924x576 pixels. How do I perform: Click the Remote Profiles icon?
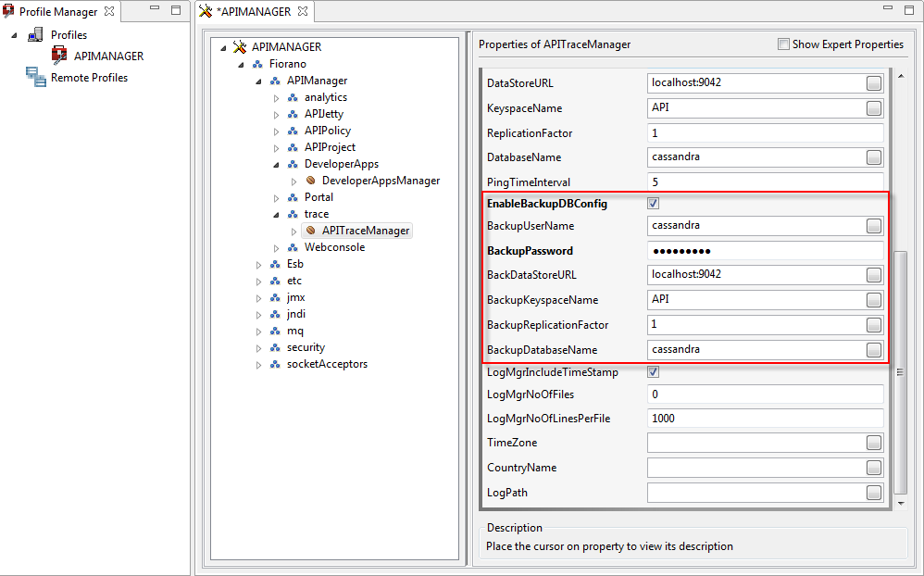click(x=35, y=77)
